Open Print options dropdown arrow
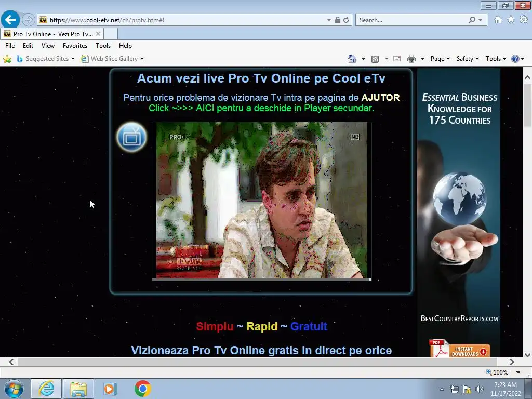532x399 pixels. pyautogui.click(x=422, y=59)
